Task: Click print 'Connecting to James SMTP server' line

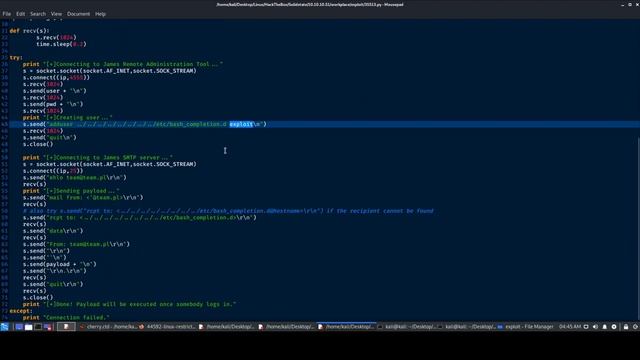Action: (x=98, y=158)
